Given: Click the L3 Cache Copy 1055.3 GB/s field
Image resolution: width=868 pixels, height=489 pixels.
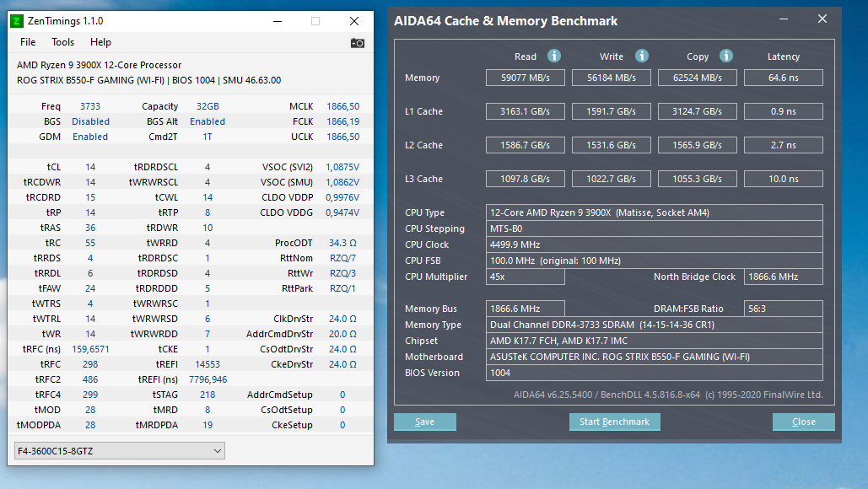Looking at the screenshot, I should coord(698,179).
